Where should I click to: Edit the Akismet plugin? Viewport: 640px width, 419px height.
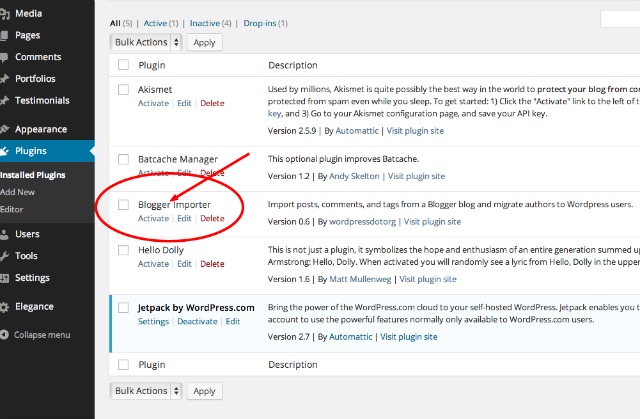[x=184, y=103]
